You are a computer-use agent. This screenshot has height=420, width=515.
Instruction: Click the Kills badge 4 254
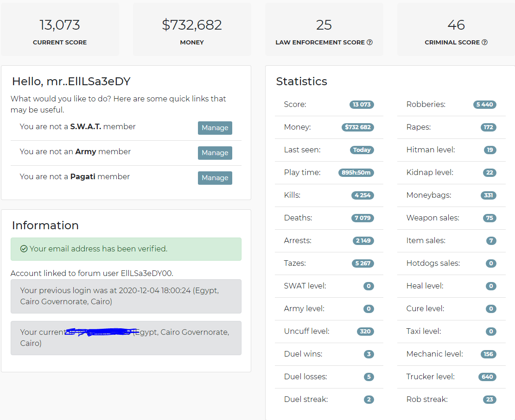coord(362,195)
